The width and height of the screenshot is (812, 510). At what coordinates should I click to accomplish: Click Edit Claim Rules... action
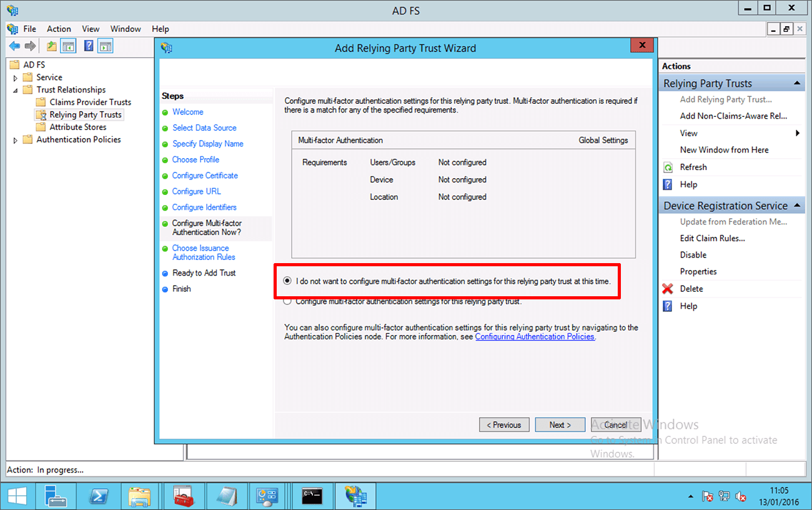[x=713, y=238]
